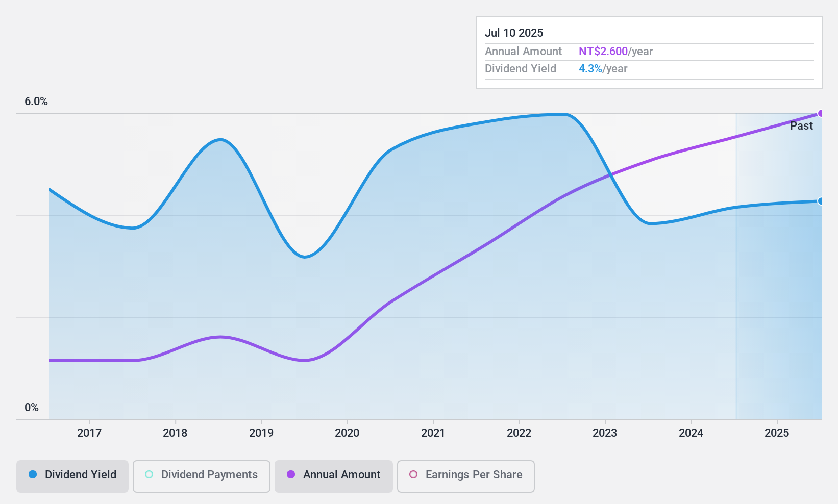The image size is (838, 504).
Task: Click the pink Earnings Per Share legend circle
Action: click(413, 474)
